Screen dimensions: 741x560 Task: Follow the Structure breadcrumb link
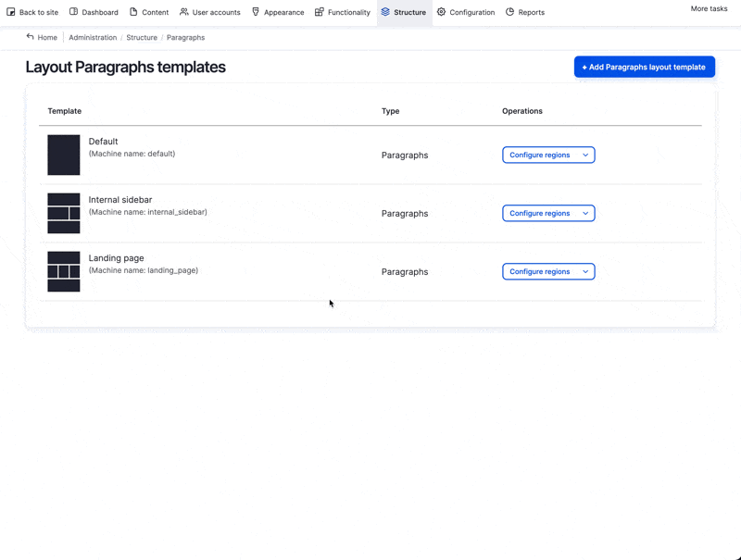pos(142,37)
